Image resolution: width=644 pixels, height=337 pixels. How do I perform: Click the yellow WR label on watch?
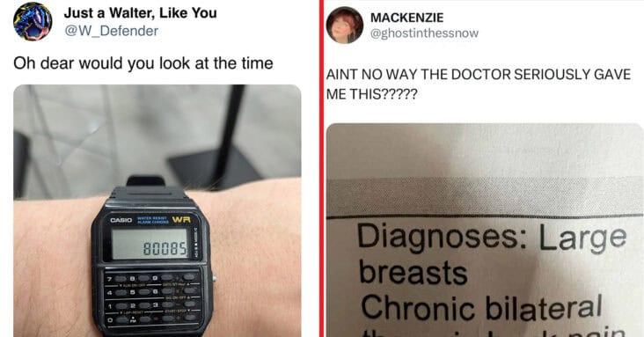[181, 219]
